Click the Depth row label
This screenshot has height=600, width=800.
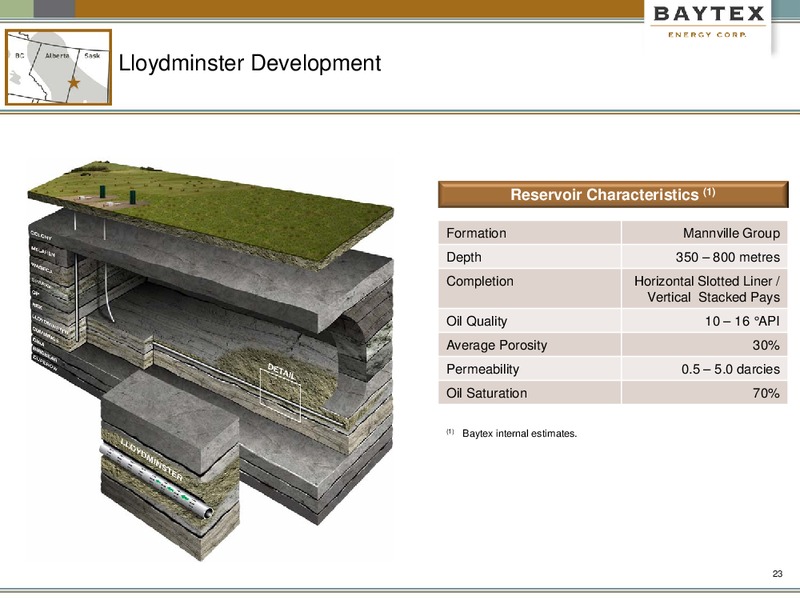[x=464, y=257]
